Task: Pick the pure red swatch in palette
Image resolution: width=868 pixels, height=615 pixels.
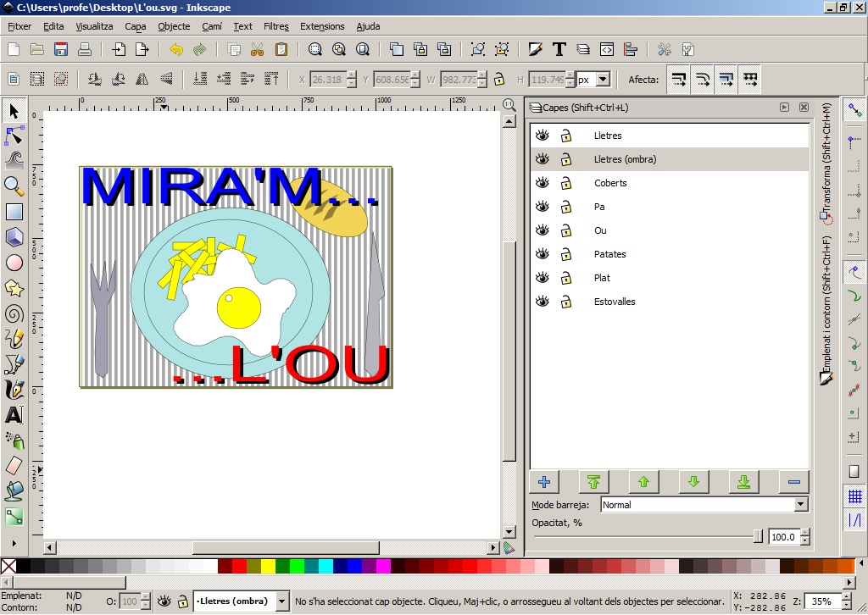Action: 239,566
